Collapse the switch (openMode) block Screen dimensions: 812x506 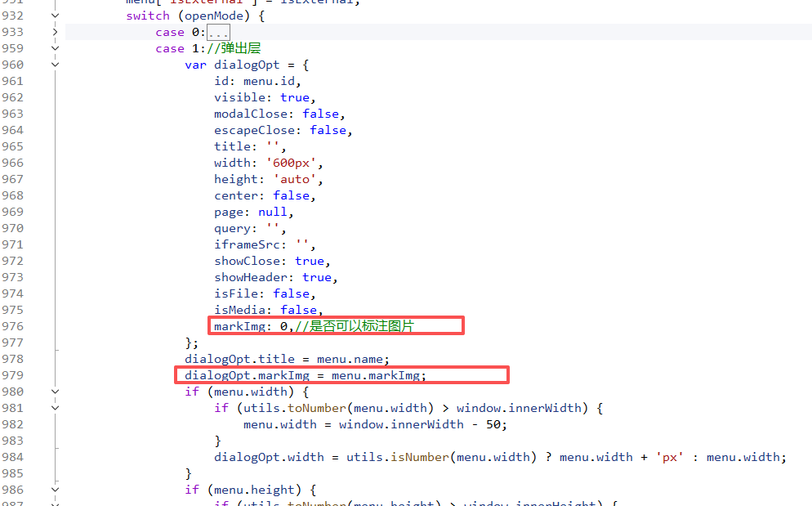55,16
